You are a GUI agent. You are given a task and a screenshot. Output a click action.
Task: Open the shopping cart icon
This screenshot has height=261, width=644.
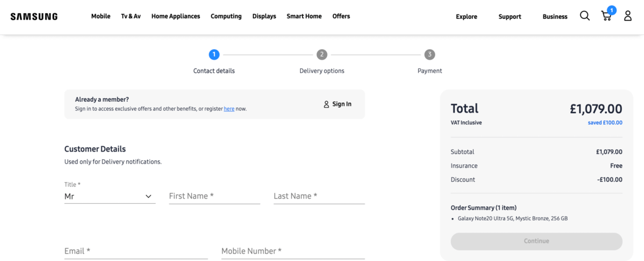click(606, 16)
